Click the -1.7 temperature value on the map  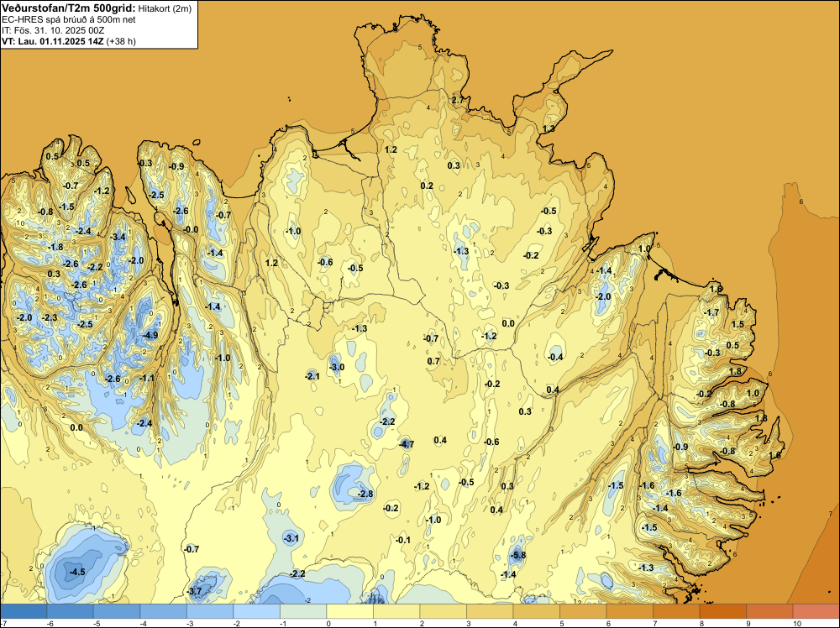tap(712, 312)
